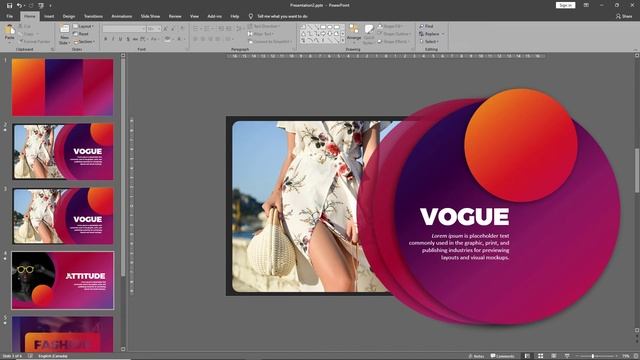Click the Notes button in status bar

tap(476, 356)
